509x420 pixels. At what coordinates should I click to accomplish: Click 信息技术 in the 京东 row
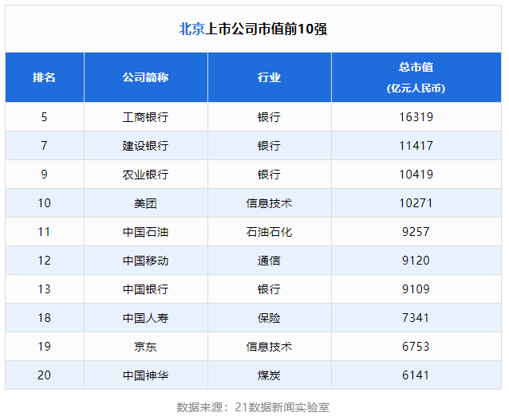(269, 347)
